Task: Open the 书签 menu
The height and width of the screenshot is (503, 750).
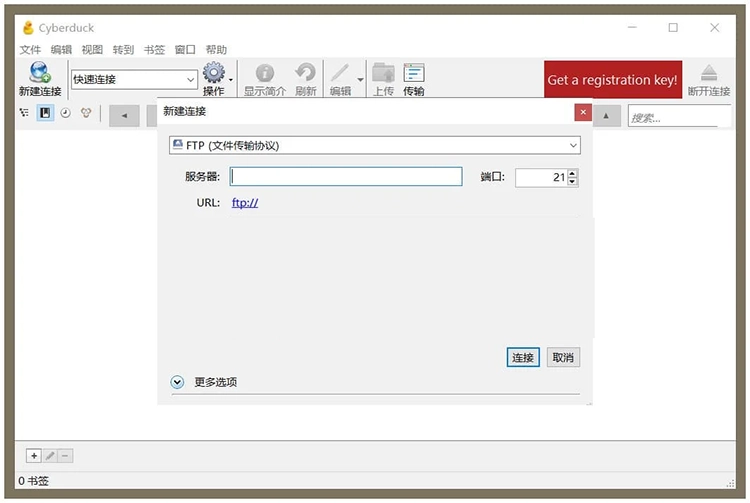Action: [154, 49]
